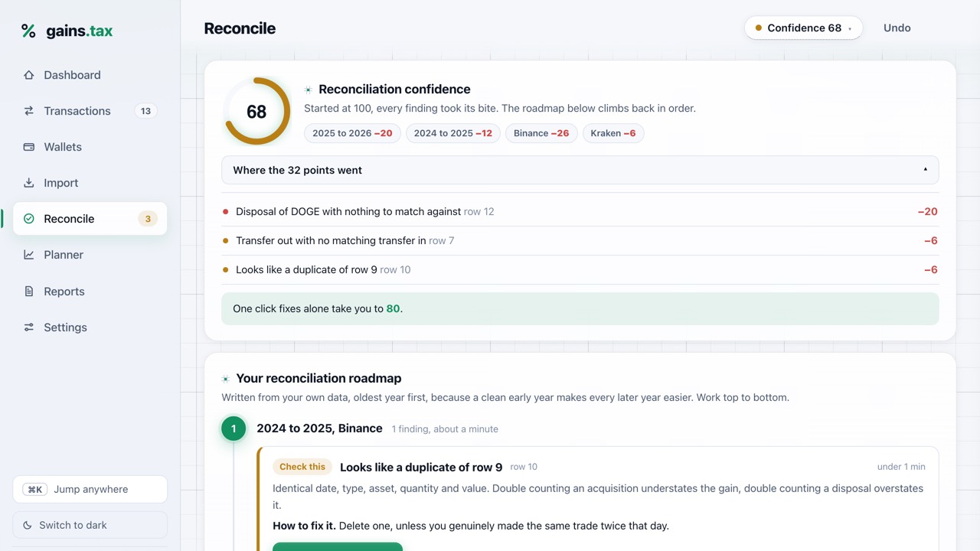Click the One click fixes banner
The height and width of the screenshot is (551, 980).
[580, 308]
